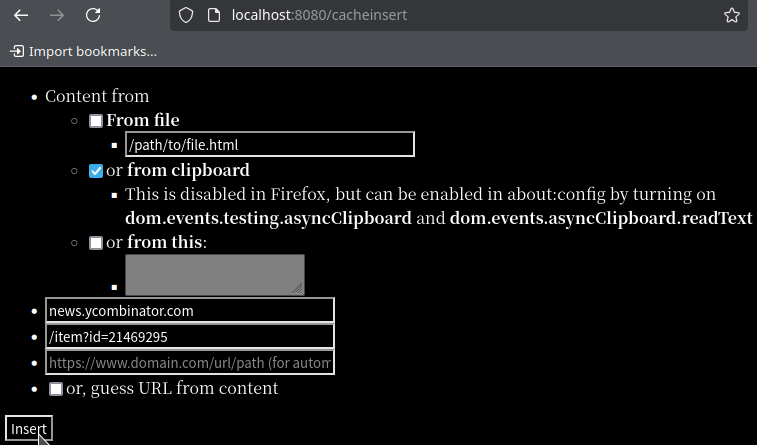The width and height of the screenshot is (757, 445).
Task: Click the browser forward arrow
Action: coord(56,16)
